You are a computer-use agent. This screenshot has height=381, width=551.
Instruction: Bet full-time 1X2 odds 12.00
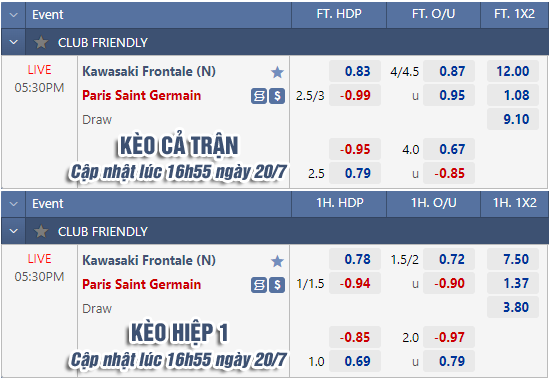click(x=513, y=71)
